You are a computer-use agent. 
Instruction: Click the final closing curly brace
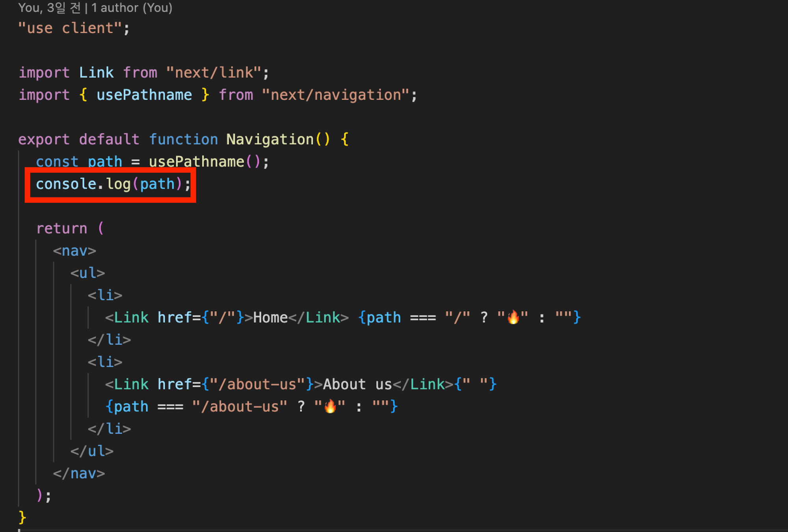[22, 517]
